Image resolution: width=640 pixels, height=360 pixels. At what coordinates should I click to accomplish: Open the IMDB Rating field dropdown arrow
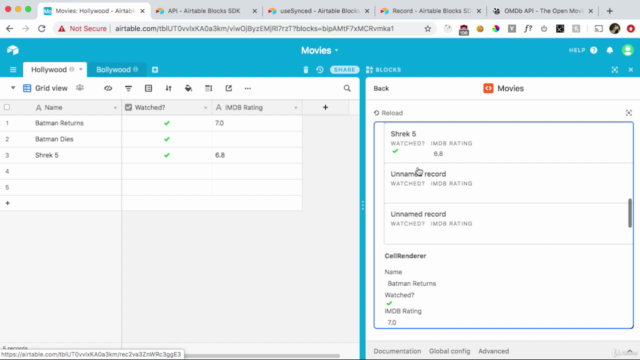(296, 108)
